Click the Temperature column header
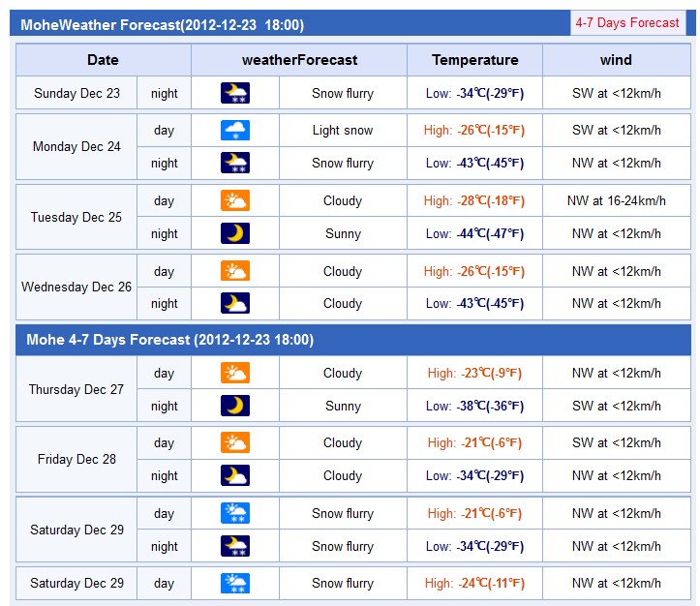Viewport: 700px width, 606px height. click(475, 60)
